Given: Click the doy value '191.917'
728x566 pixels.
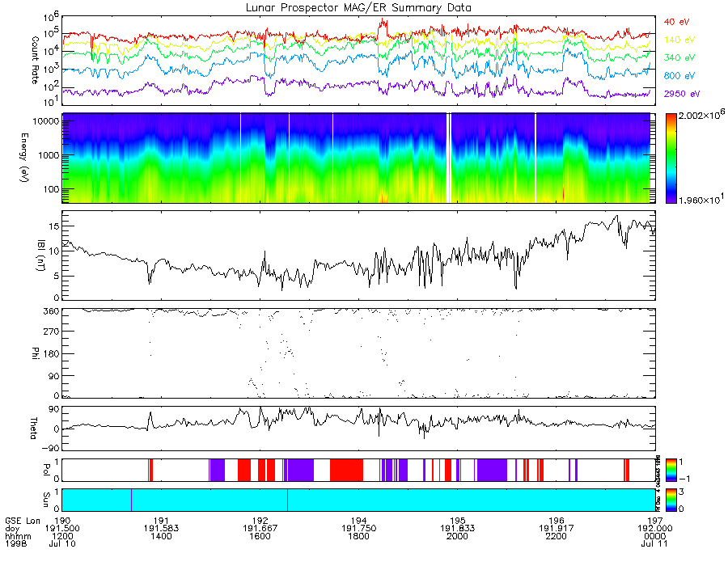Looking at the screenshot, I should (x=557, y=529).
